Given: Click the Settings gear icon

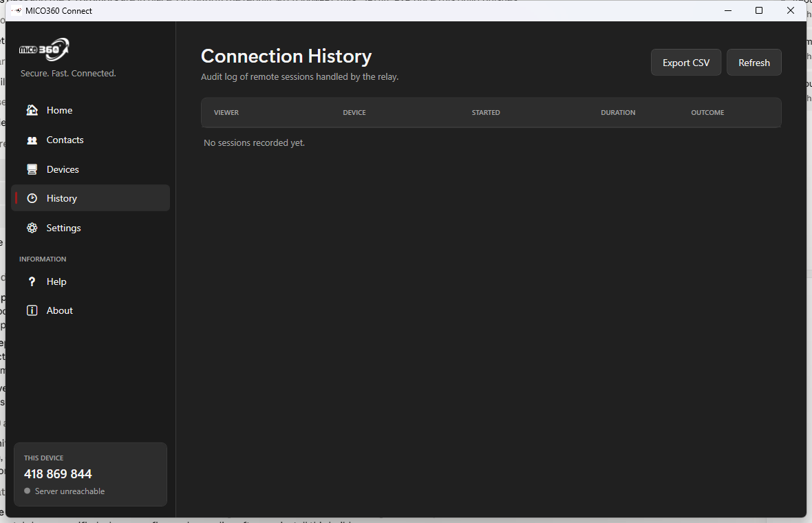Looking at the screenshot, I should pyautogui.click(x=32, y=228).
